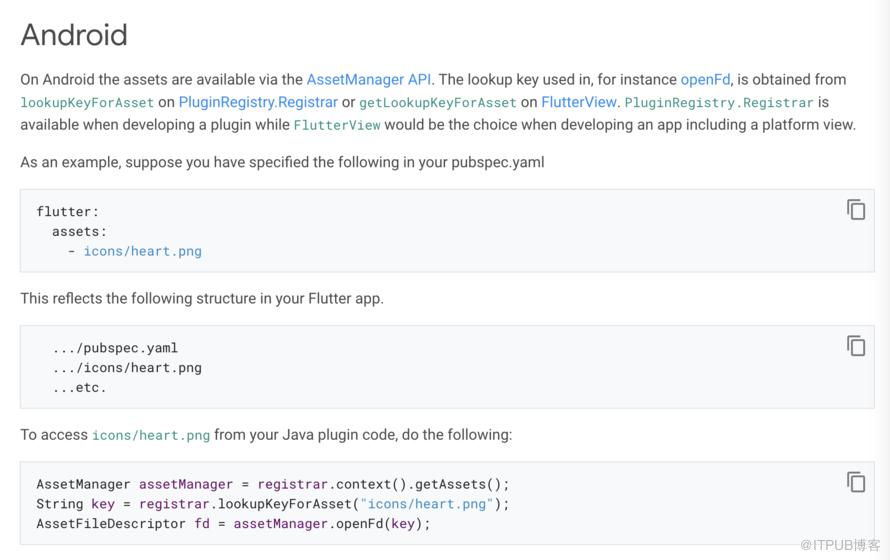The image size is (890, 560).
Task: Click 'As an example, suppose you have specified' sentence
Action: tap(282, 162)
